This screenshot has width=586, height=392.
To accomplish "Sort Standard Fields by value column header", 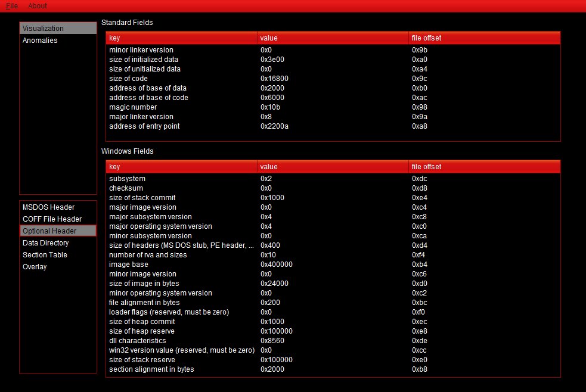I will (333, 38).
